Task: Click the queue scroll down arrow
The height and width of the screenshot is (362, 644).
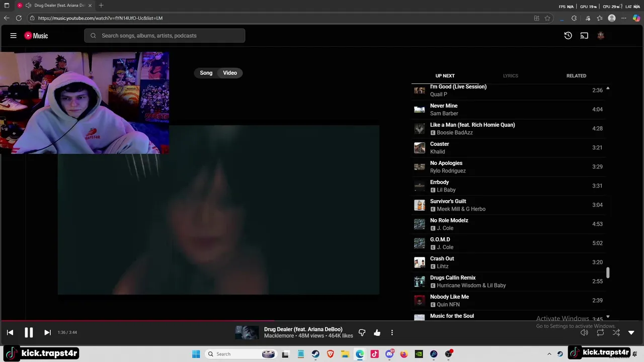Action: tap(608, 317)
